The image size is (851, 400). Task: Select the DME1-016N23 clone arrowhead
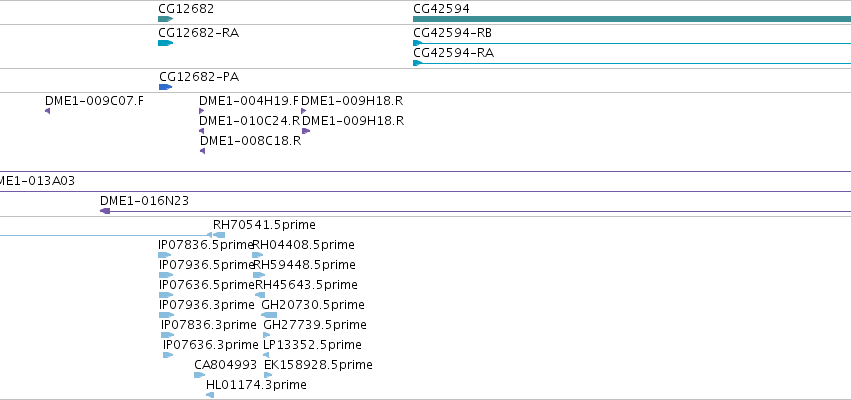pyautogui.click(x=105, y=211)
